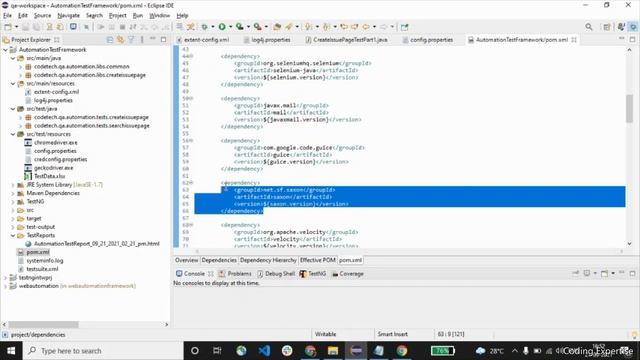
Task: Open the dropdown arrow beside the New icon
Action: [16, 27]
